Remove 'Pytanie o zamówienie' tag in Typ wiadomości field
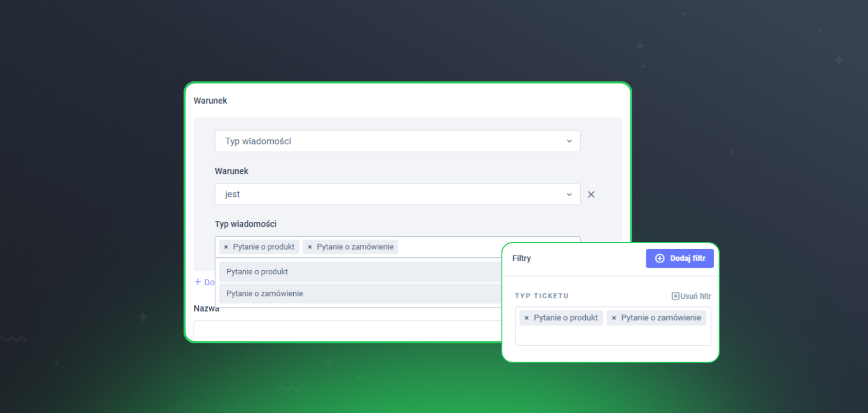868x413 pixels. pyautogui.click(x=310, y=247)
